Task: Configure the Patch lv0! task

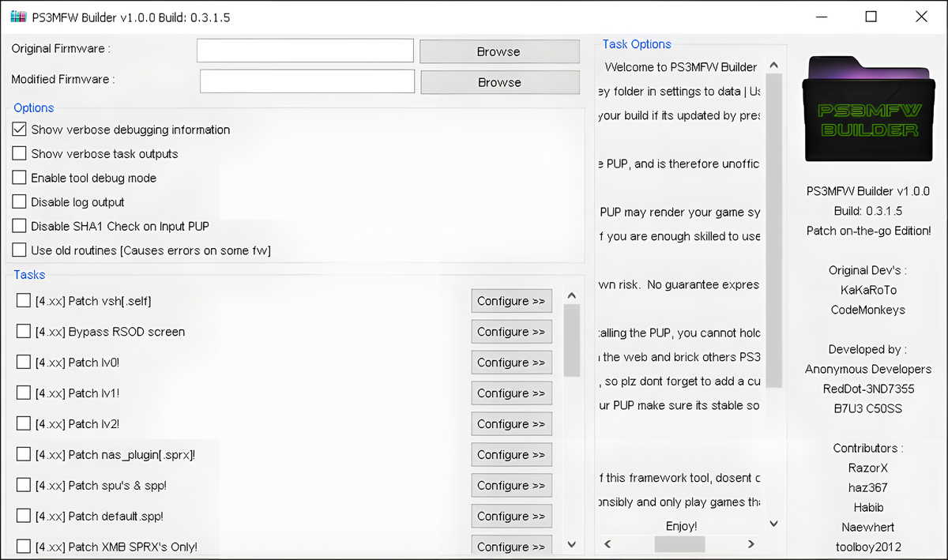Action: pyautogui.click(x=511, y=363)
